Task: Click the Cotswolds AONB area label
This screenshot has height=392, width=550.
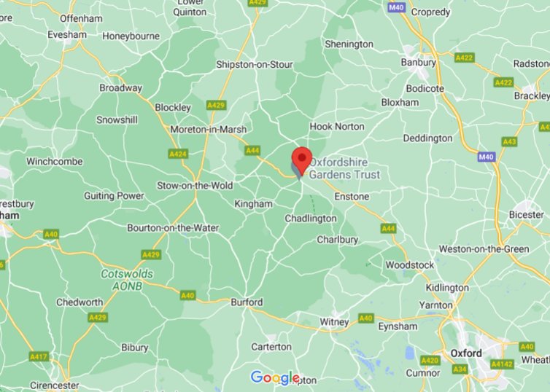Action: click(127, 280)
